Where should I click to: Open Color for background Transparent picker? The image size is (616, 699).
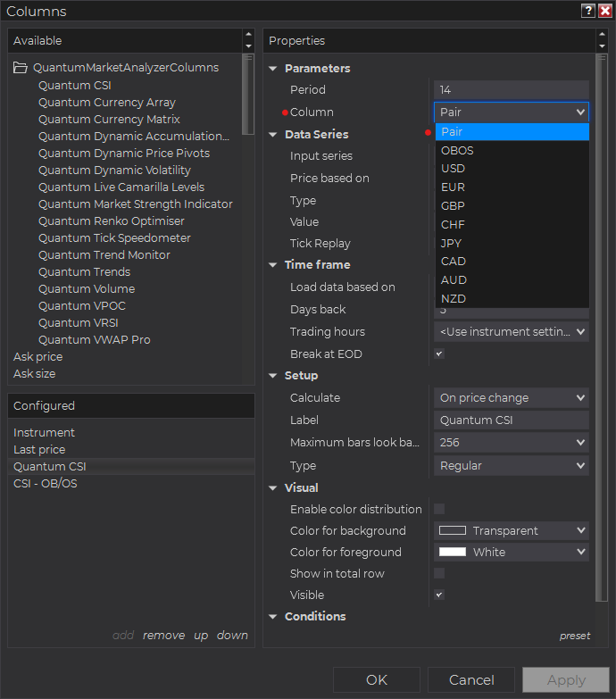[512, 530]
